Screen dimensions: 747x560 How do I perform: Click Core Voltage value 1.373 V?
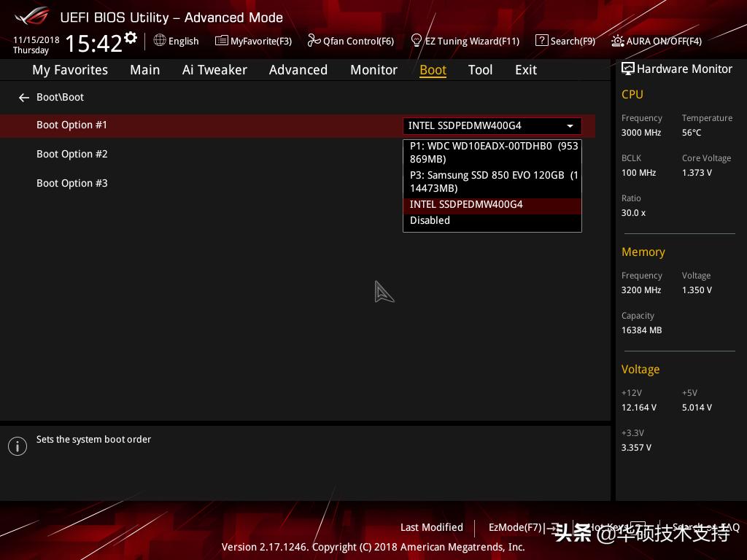tap(697, 172)
